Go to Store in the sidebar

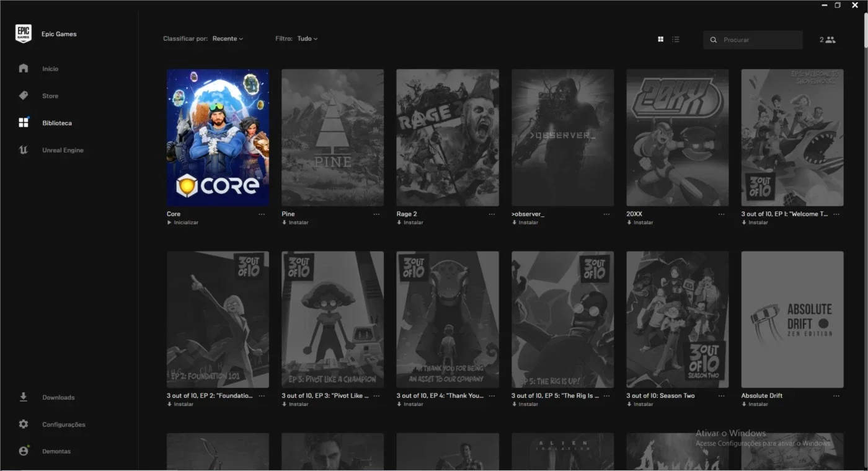(x=50, y=96)
